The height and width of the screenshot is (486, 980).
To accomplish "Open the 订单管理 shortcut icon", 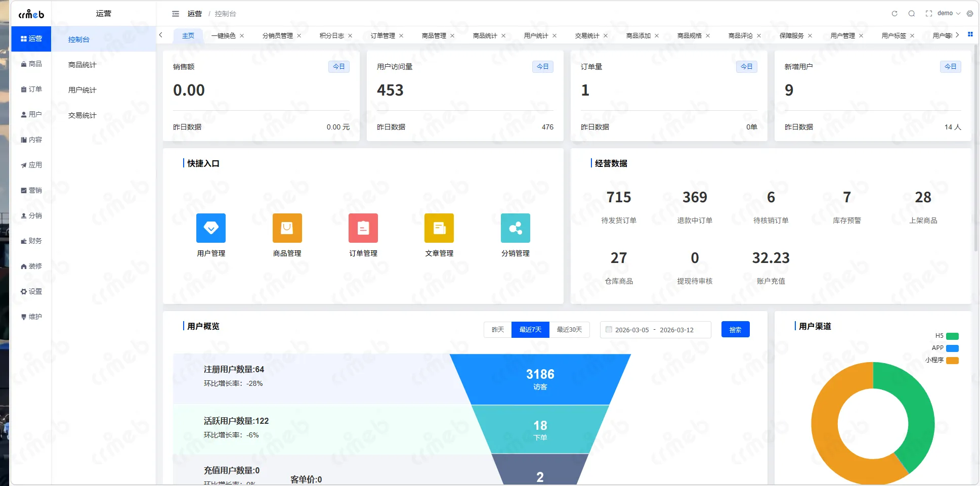I will pos(363,228).
